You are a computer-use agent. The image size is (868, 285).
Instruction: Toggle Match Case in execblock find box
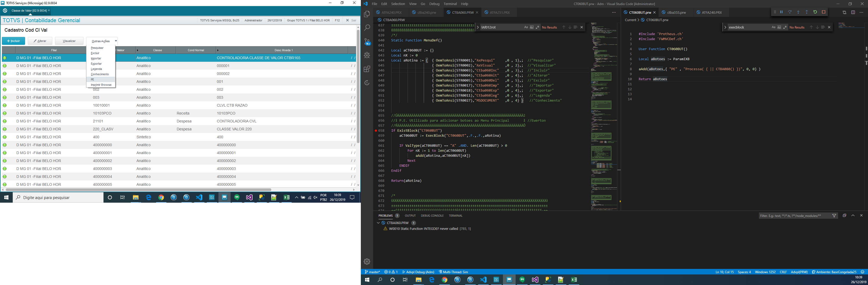tap(773, 27)
